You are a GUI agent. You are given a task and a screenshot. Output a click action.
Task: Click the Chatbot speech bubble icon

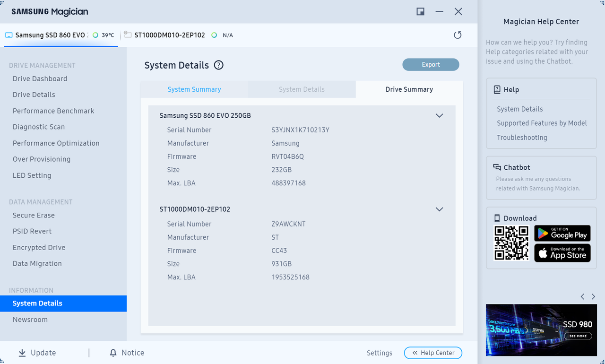(x=497, y=167)
